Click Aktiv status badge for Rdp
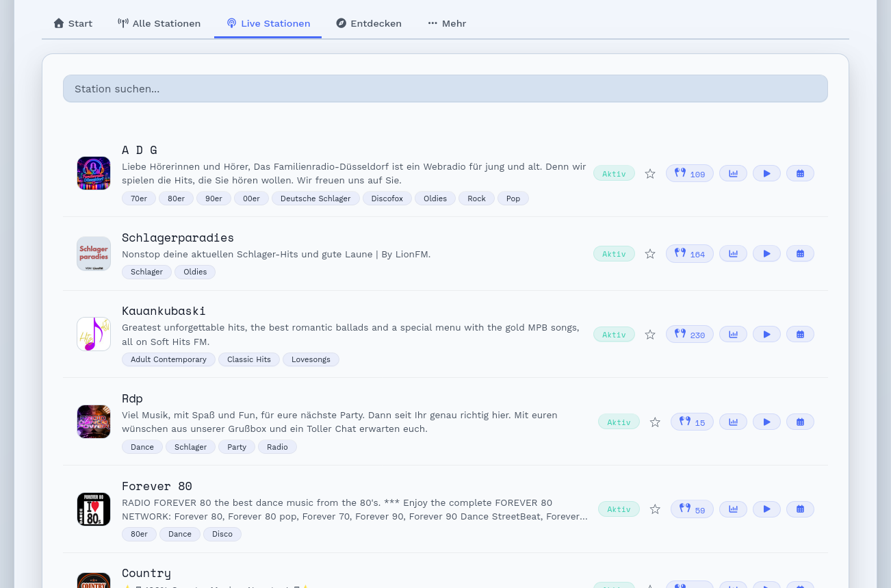Image resolution: width=891 pixels, height=588 pixels. click(619, 422)
